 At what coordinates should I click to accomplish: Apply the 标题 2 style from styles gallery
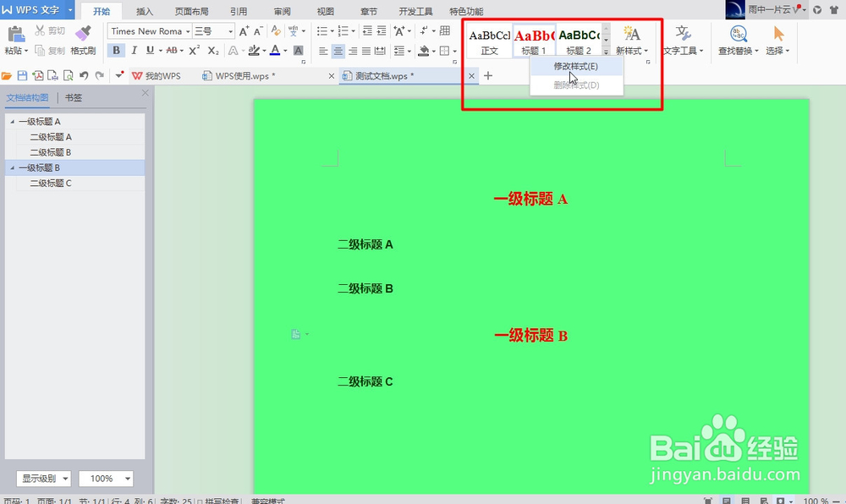pyautogui.click(x=580, y=37)
